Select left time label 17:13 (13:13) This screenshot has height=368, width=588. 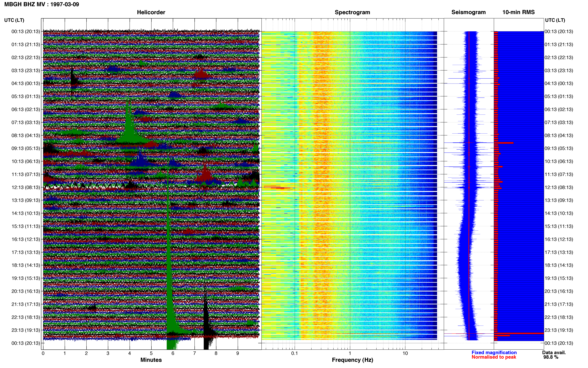click(x=26, y=252)
